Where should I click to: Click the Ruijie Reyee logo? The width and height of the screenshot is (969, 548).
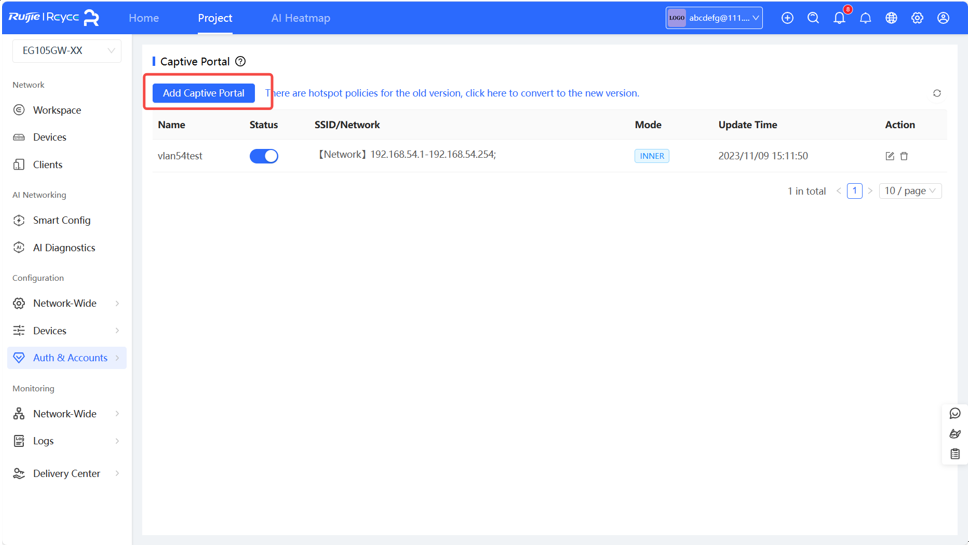coord(54,17)
